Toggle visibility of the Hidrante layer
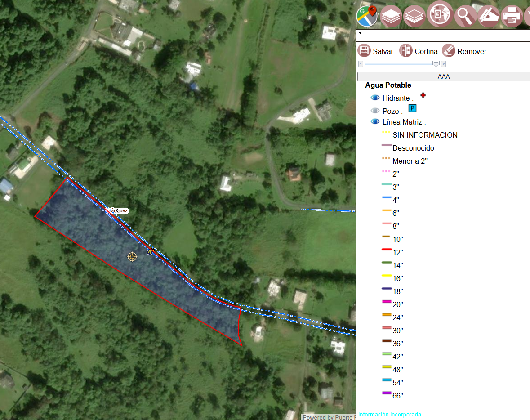The width and height of the screenshot is (530, 420). click(x=375, y=98)
